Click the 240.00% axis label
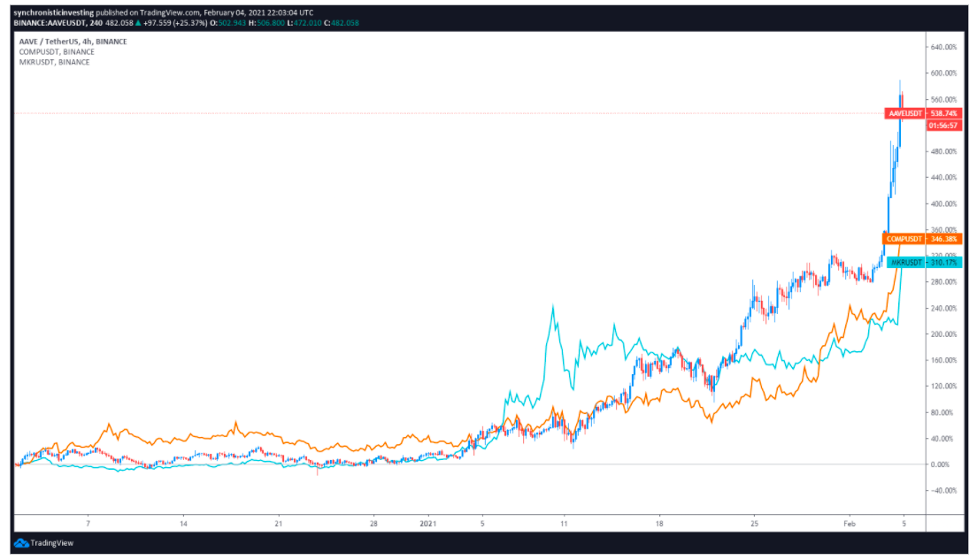 (944, 309)
